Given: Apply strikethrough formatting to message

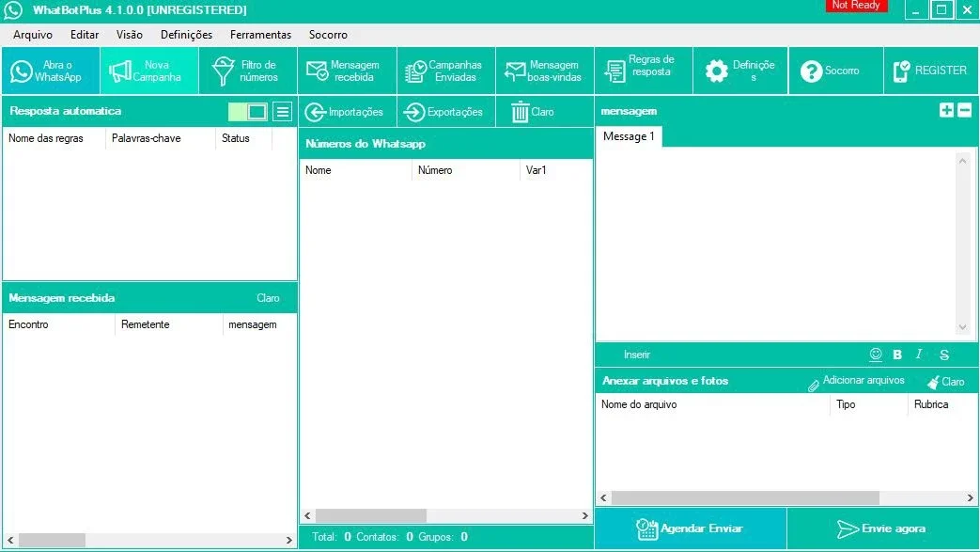Looking at the screenshot, I should coord(944,355).
